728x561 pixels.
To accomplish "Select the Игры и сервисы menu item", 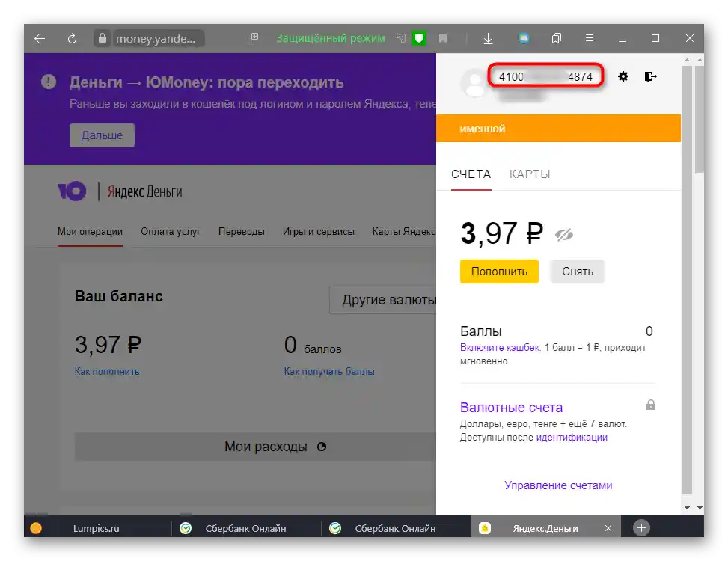I will point(319,232).
